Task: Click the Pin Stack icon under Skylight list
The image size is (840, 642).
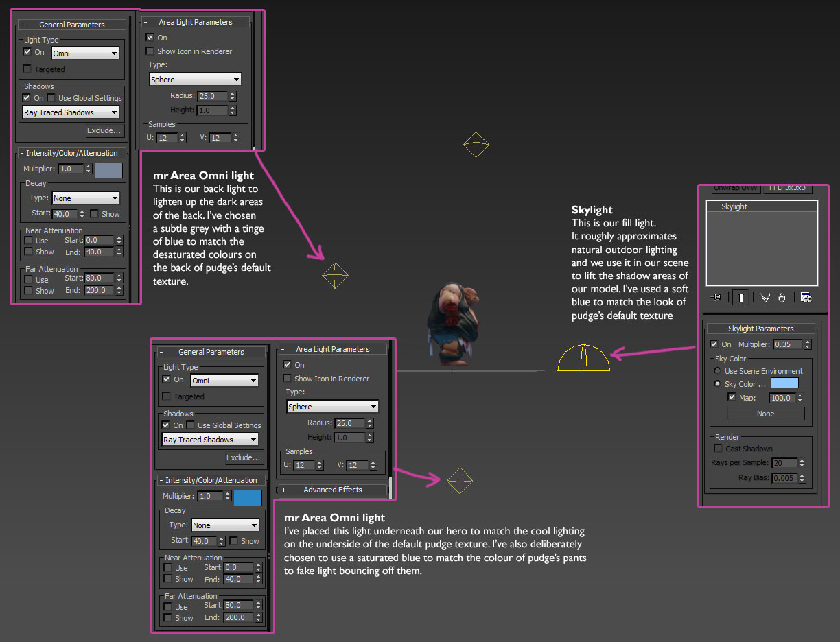Action: pos(717,297)
